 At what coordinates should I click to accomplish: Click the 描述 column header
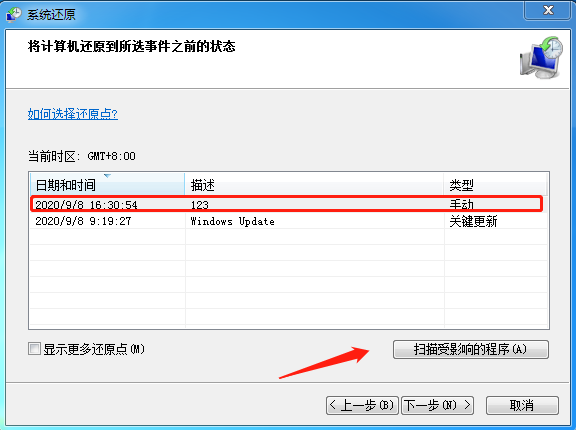pos(314,184)
